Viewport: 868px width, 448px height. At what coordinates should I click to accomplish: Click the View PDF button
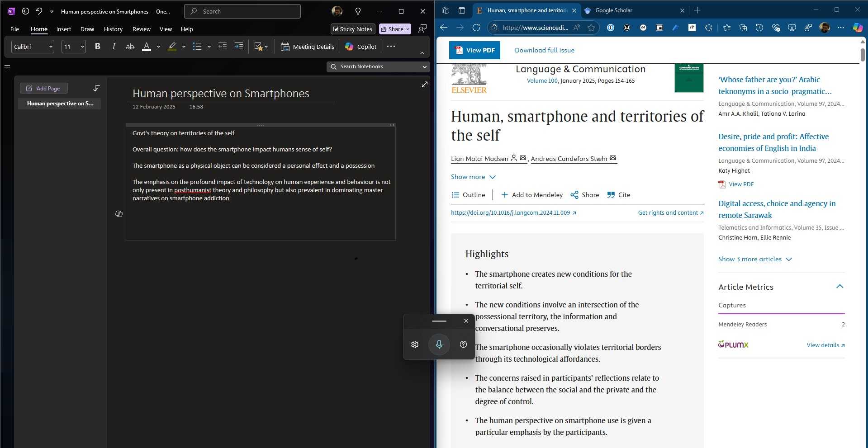(x=474, y=50)
